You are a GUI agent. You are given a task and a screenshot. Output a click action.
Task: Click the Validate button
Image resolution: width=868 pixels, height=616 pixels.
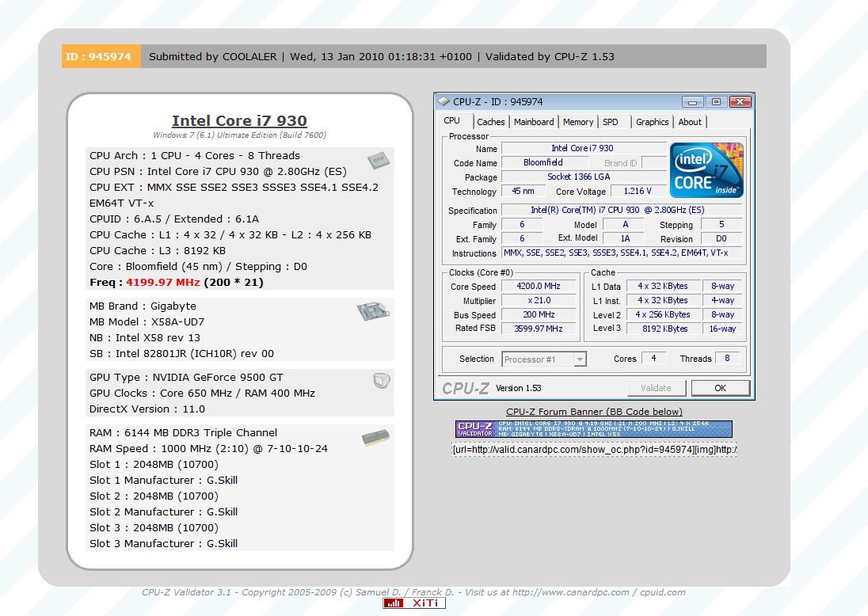click(x=656, y=388)
